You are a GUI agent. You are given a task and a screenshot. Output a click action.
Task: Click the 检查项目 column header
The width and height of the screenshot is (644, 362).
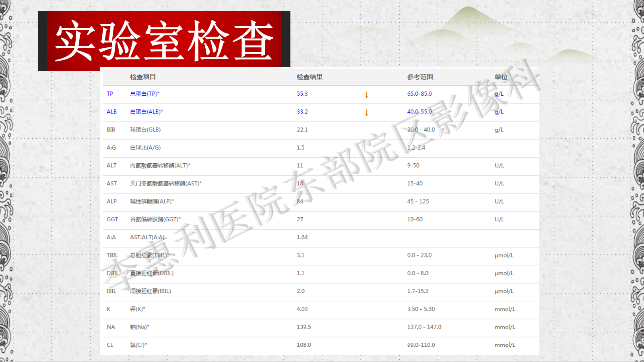click(143, 77)
